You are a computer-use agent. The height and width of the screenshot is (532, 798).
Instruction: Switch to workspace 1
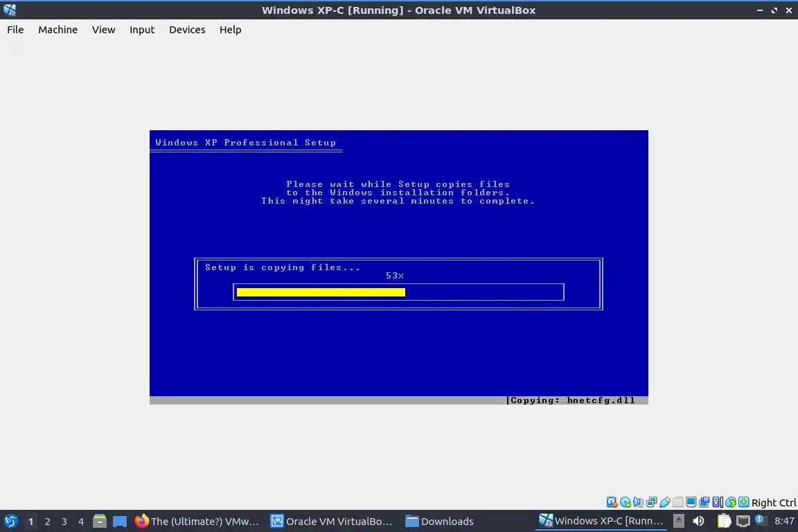(x=30, y=522)
